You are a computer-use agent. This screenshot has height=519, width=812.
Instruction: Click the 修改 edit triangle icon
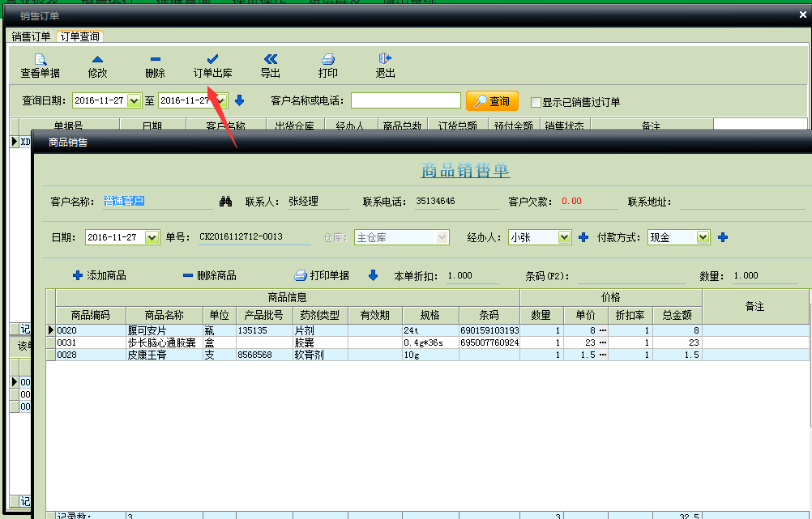(97, 59)
